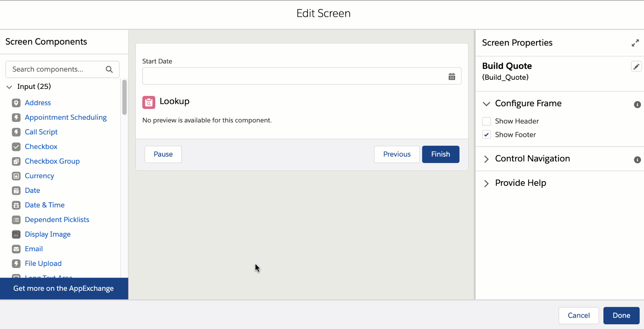Click the Pause button
The height and width of the screenshot is (329, 644).
163,154
